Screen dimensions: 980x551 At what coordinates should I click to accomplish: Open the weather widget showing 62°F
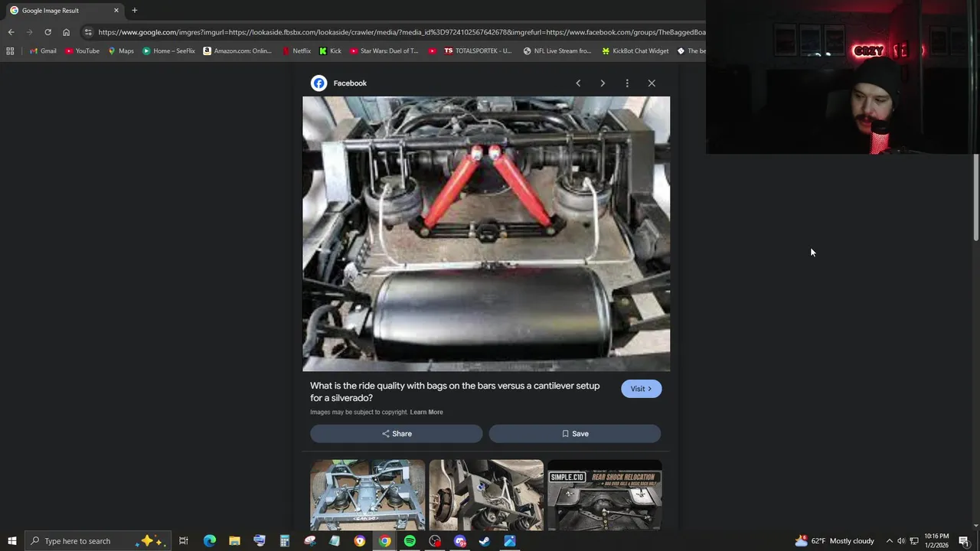[835, 541]
